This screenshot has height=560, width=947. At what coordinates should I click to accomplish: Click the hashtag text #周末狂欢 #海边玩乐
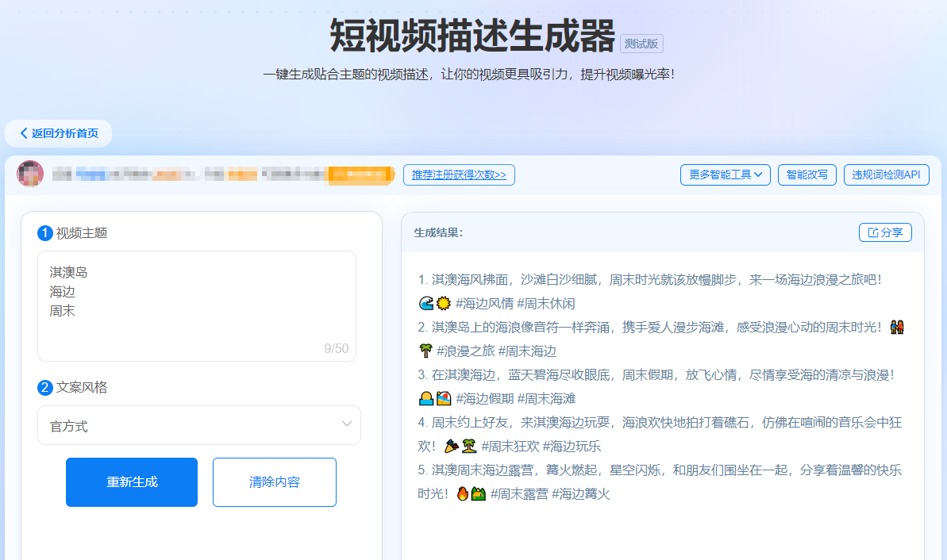coord(541,447)
